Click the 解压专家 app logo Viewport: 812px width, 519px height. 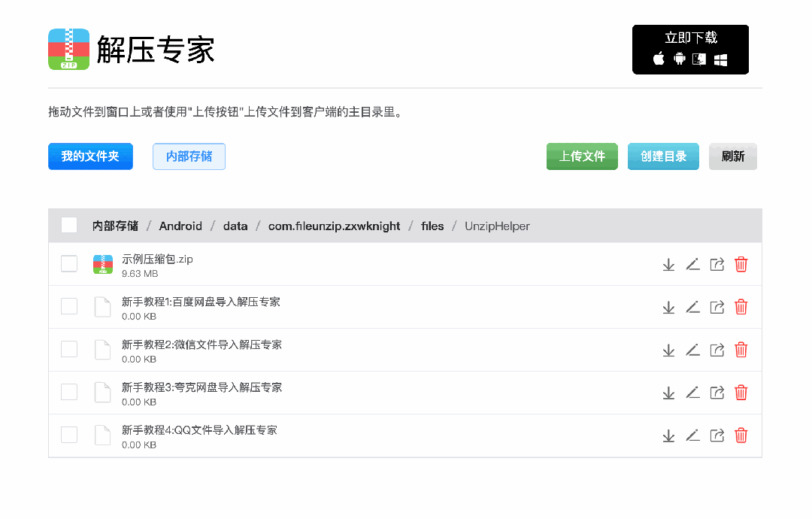[68, 49]
